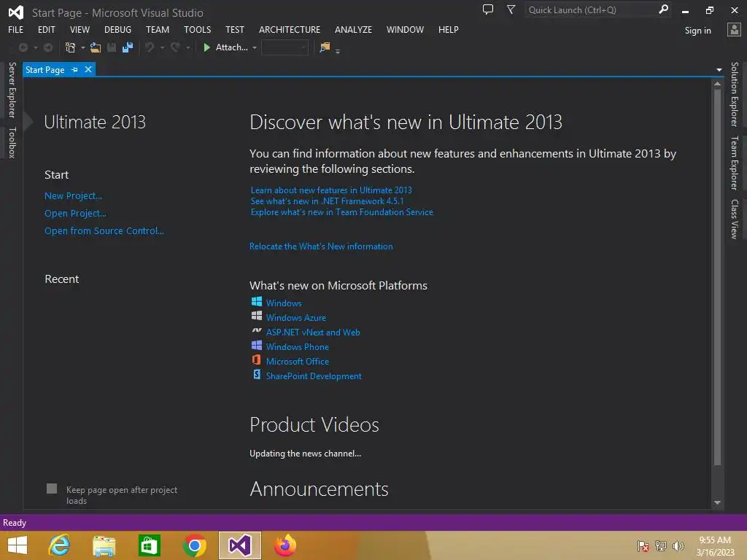Click the Microsoft Office logo icon
Image resolution: width=747 pixels, height=560 pixels.
pyautogui.click(x=256, y=360)
